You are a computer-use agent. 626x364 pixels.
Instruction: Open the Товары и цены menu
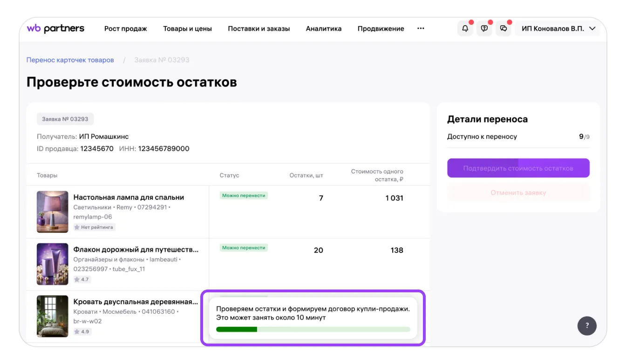(187, 29)
